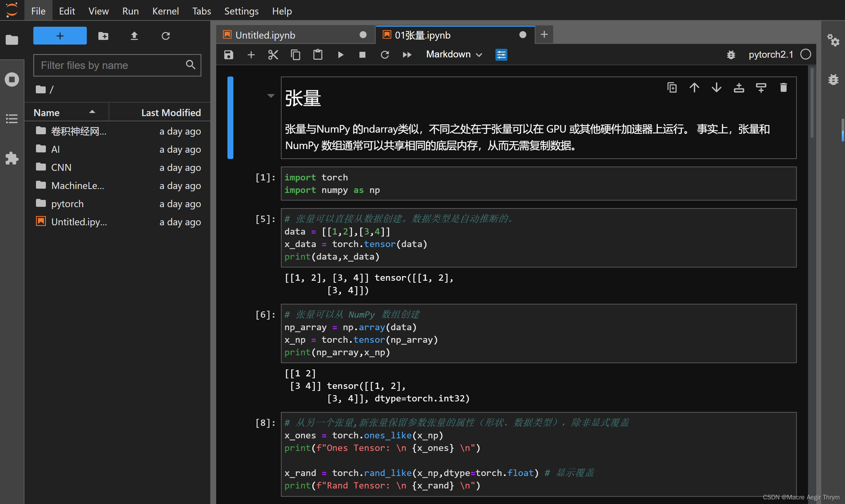Screen dimensions: 845x504
Task: Open the Kernel menu
Action: (165, 11)
